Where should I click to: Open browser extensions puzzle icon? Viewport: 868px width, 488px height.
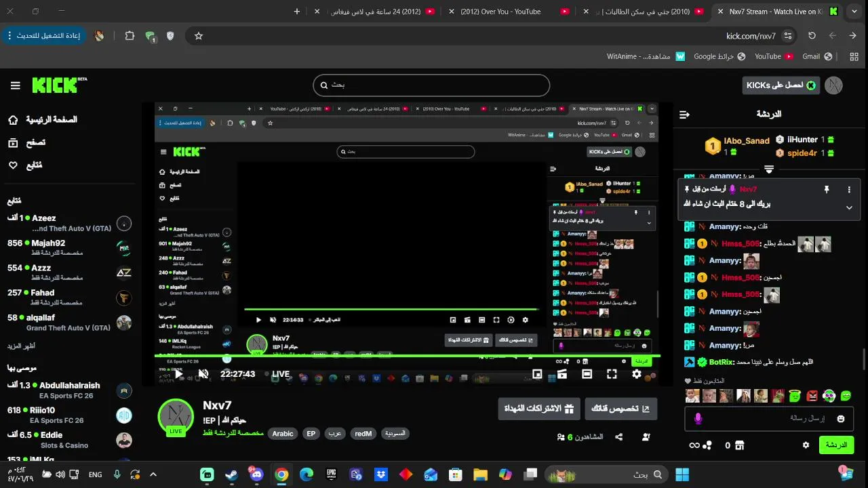click(130, 36)
